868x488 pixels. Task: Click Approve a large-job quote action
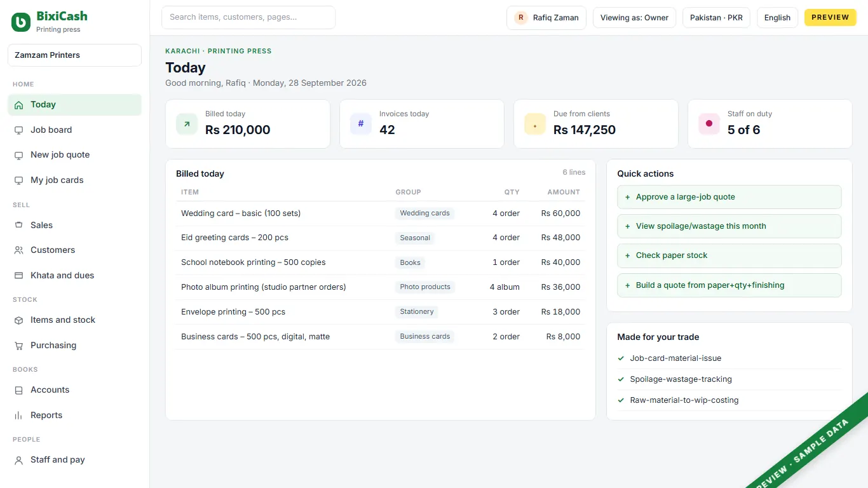click(729, 197)
